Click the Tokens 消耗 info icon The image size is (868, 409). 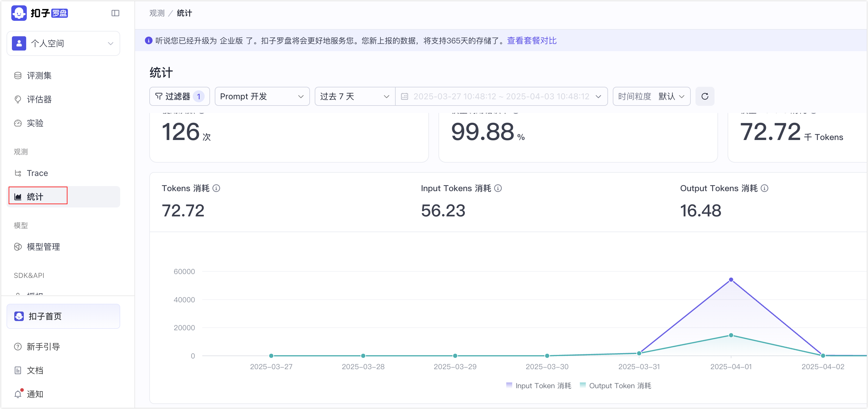coord(217,188)
